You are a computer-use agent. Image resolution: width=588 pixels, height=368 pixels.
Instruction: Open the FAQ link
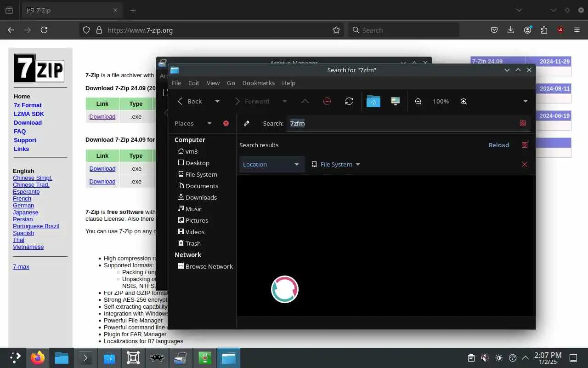pyautogui.click(x=20, y=131)
